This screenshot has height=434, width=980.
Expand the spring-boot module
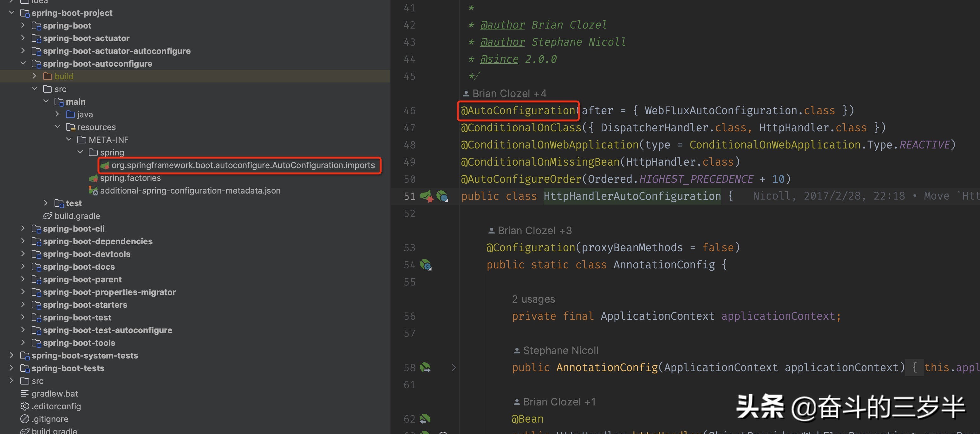(23, 25)
